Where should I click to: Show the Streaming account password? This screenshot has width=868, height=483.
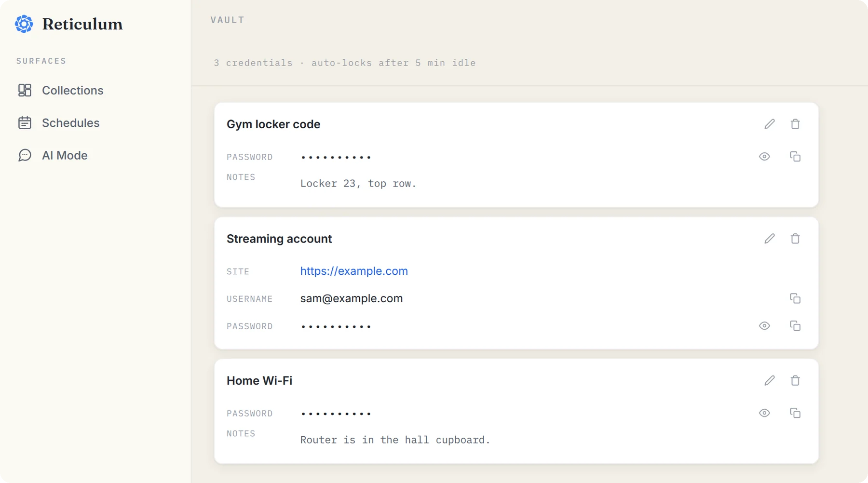tap(764, 326)
